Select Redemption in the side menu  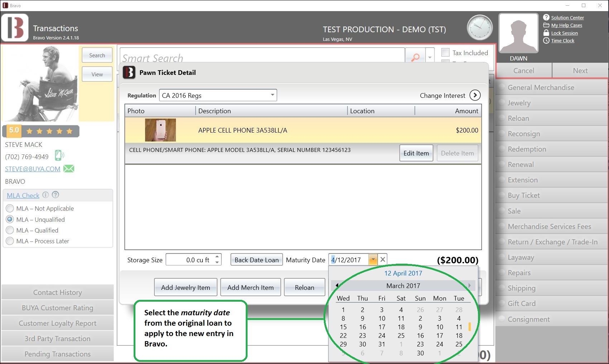point(552,149)
